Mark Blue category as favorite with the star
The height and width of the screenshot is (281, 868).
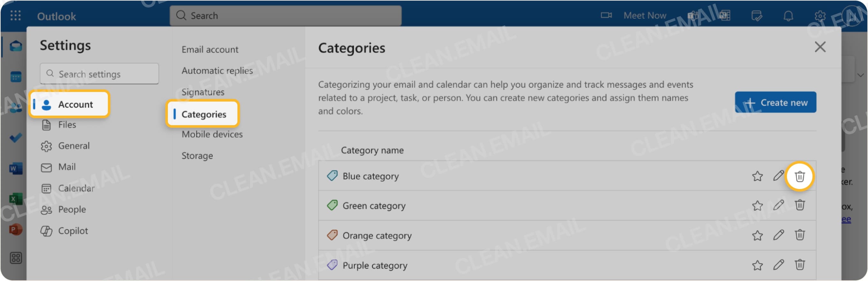[758, 176]
